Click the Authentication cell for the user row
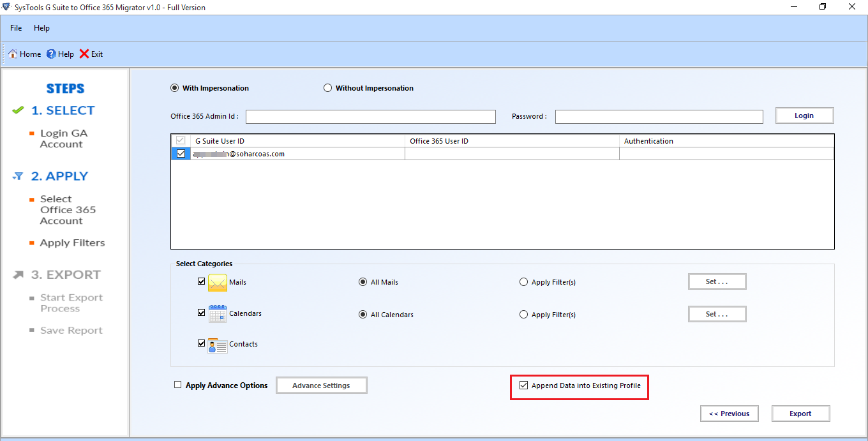Image resolution: width=868 pixels, height=441 pixels. click(726, 154)
